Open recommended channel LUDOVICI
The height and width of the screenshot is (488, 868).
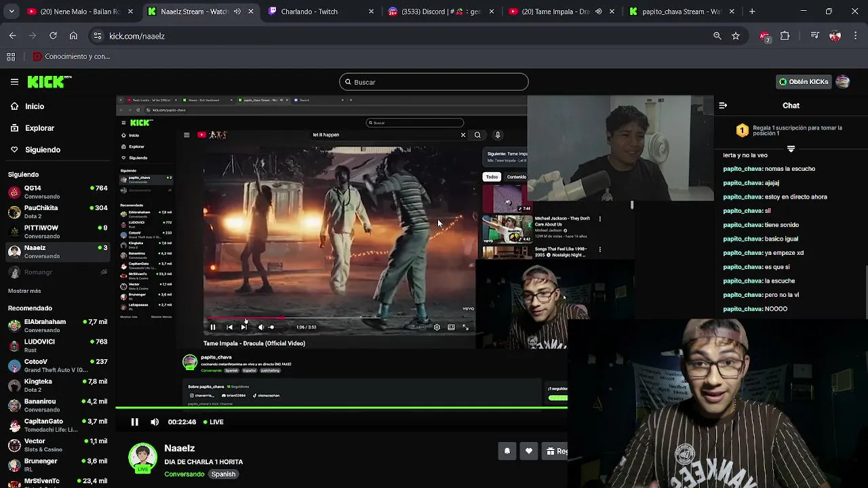58,346
